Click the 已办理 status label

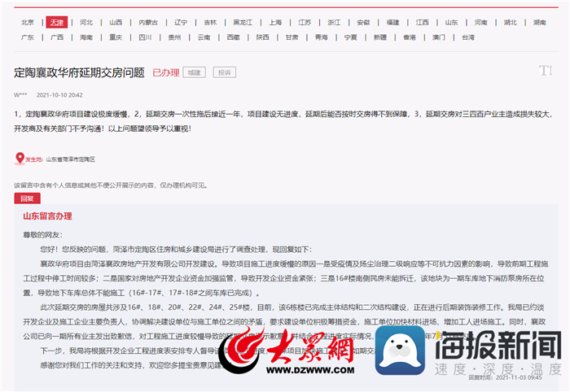(x=166, y=72)
